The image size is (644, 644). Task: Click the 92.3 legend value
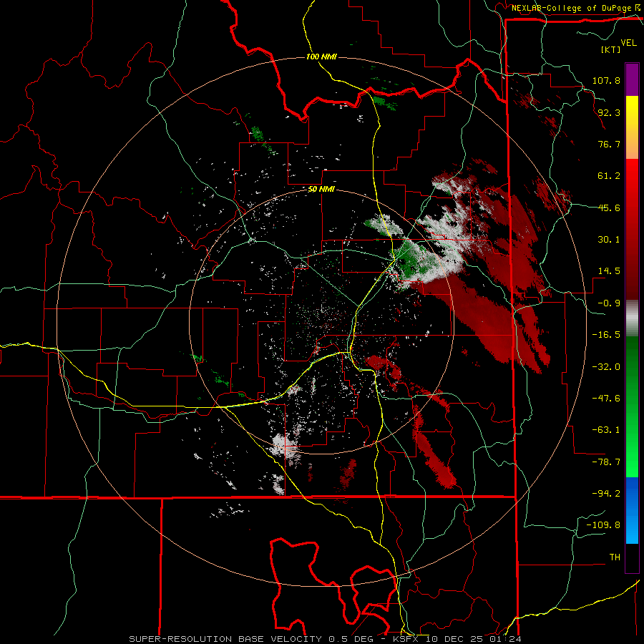(609, 112)
